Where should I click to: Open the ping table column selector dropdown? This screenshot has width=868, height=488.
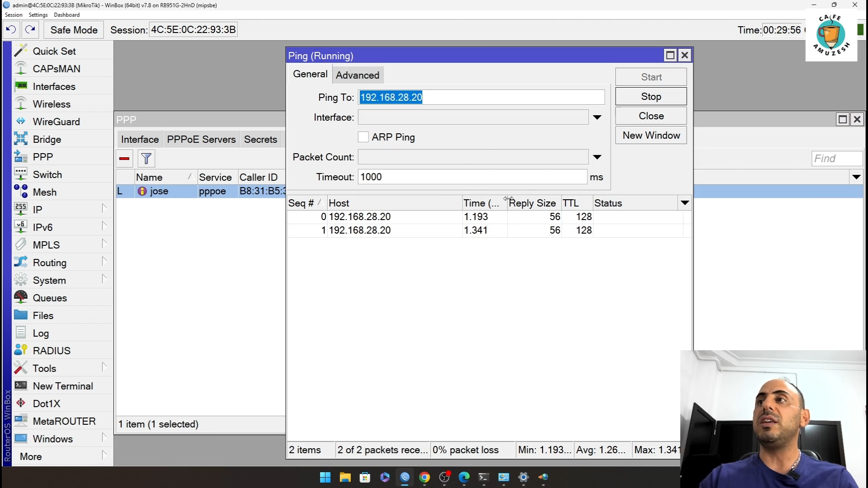tap(685, 203)
